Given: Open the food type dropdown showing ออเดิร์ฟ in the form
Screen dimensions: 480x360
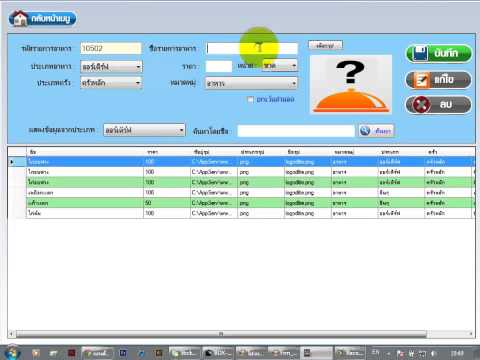Looking at the screenshot, I should tap(111, 67).
